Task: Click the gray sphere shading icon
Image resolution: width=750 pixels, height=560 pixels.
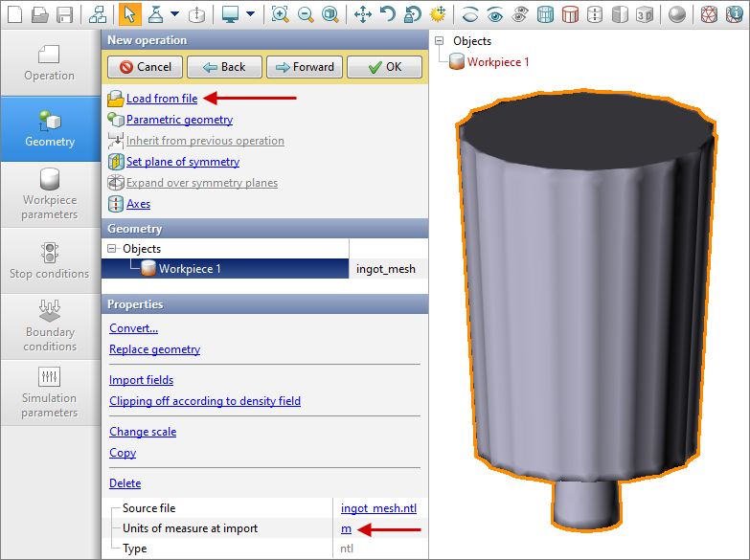Action: (677, 14)
